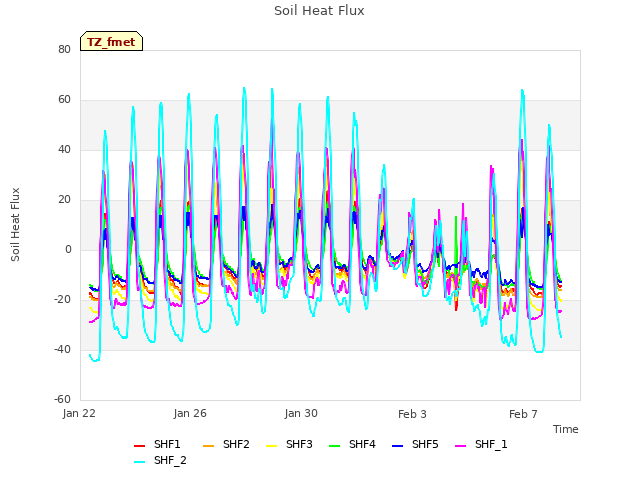This screenshot has width=640, height=480.
Task: Toggle the SHF_2 legend entry
Action: [160, 461]
